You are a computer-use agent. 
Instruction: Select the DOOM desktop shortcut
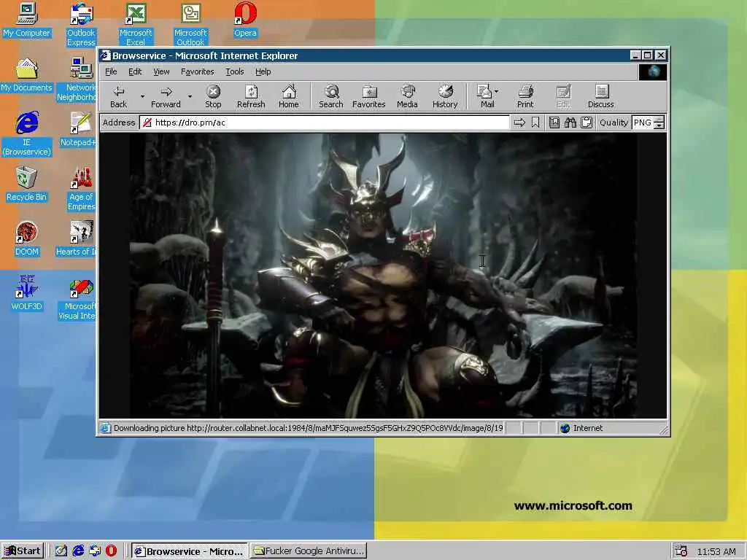point(27,239)
